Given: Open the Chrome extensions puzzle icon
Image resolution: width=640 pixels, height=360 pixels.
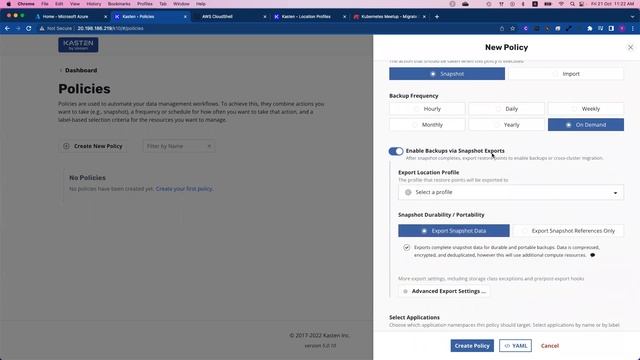Looking at the screenshot, I should 589,29.
